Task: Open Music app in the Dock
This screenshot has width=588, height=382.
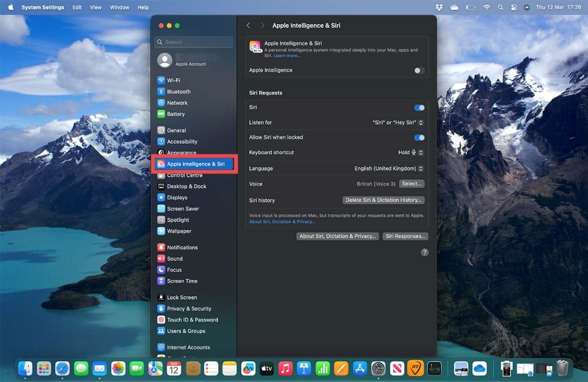Action: pyautogui.click(x=285, y=369)
